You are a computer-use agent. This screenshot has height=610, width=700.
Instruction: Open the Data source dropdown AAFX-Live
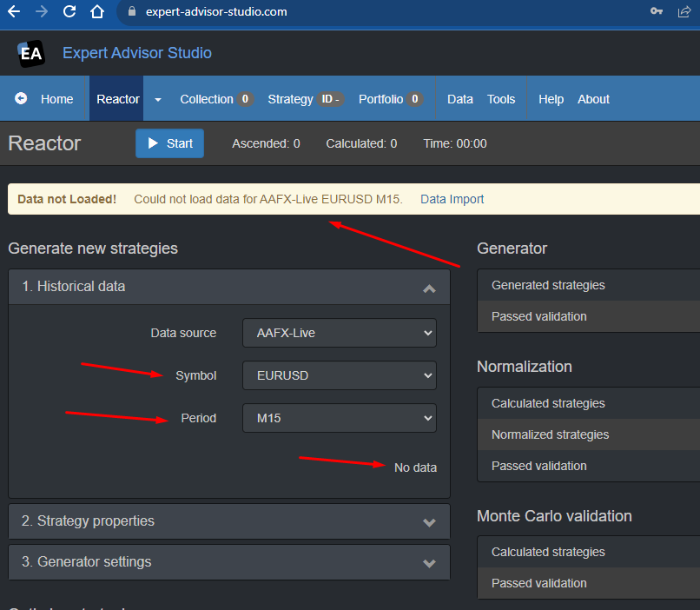click(340, 333)
